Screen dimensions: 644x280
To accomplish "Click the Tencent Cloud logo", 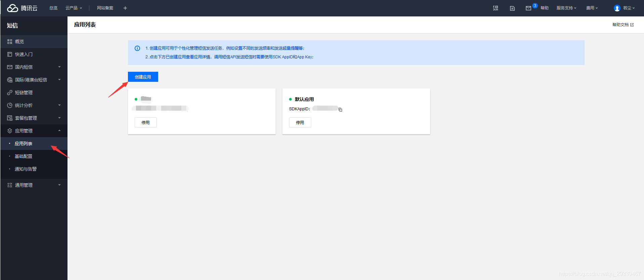I will tap(22, 8).
